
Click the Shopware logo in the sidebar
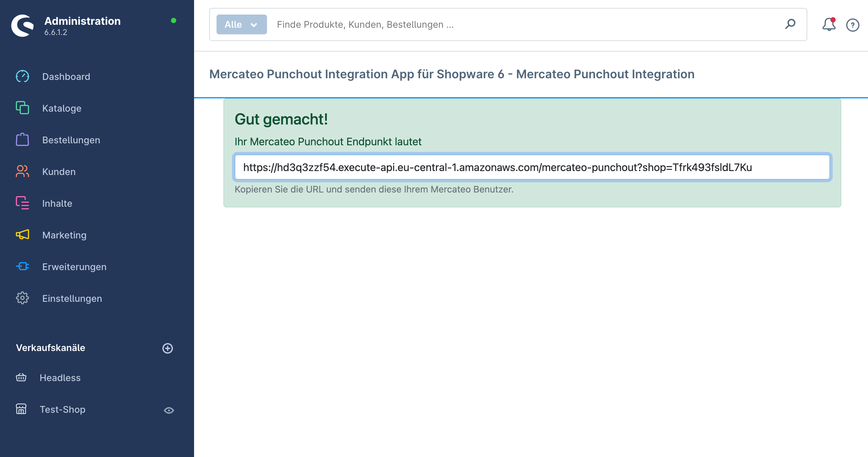click(22, 25)
